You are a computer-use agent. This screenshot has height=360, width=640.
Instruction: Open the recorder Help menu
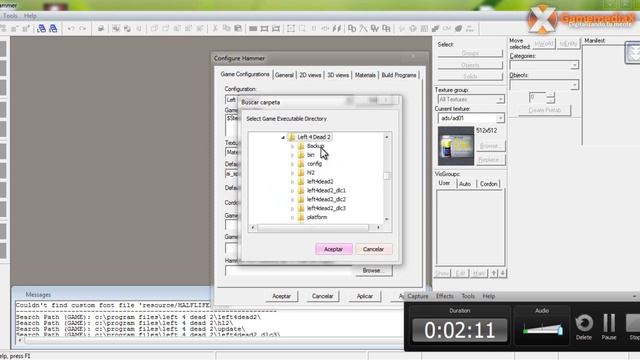click(x=489, y=296)
